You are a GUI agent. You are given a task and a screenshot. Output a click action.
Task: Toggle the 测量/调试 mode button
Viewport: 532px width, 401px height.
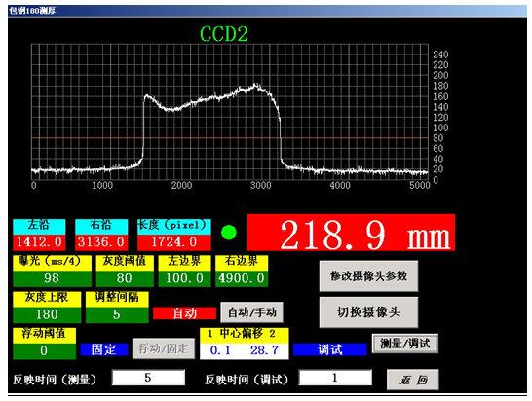tap(404, 344)
